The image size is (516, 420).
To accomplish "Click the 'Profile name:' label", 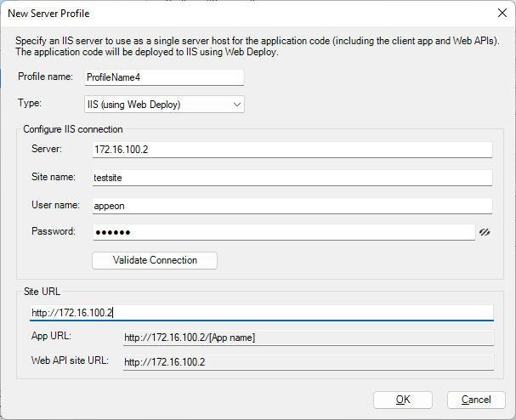I will pyautogui.click(x=46, y=77).
